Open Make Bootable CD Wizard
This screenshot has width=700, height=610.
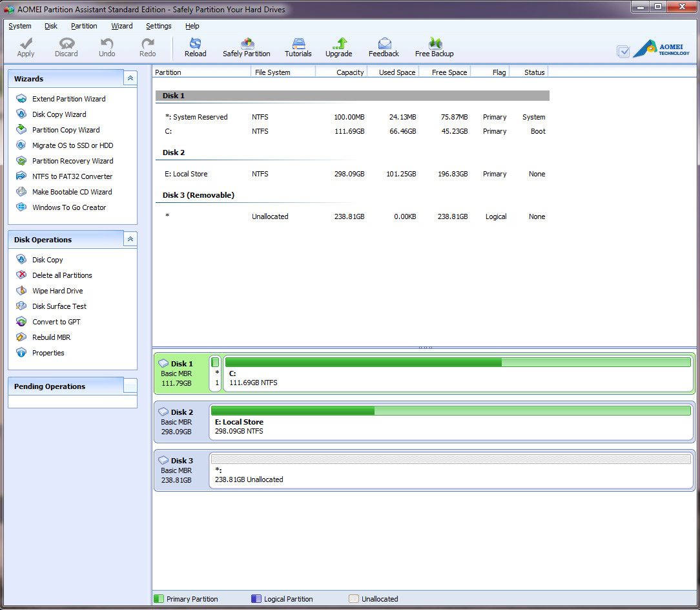tap(72, 192)
